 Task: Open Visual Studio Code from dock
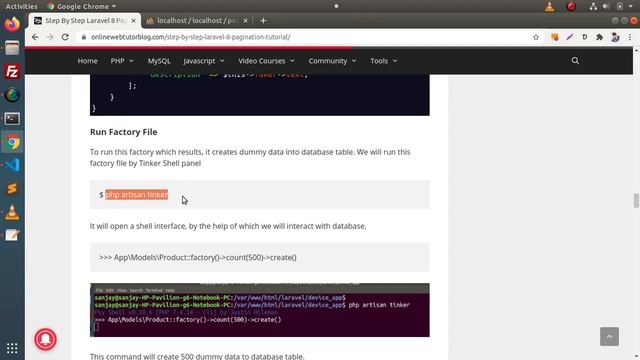coord(12,165)
